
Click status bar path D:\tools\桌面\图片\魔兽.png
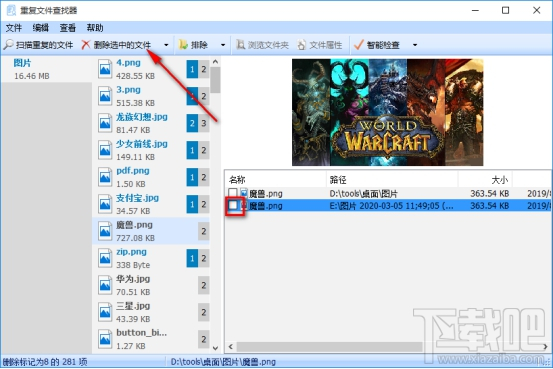point(223,362)
